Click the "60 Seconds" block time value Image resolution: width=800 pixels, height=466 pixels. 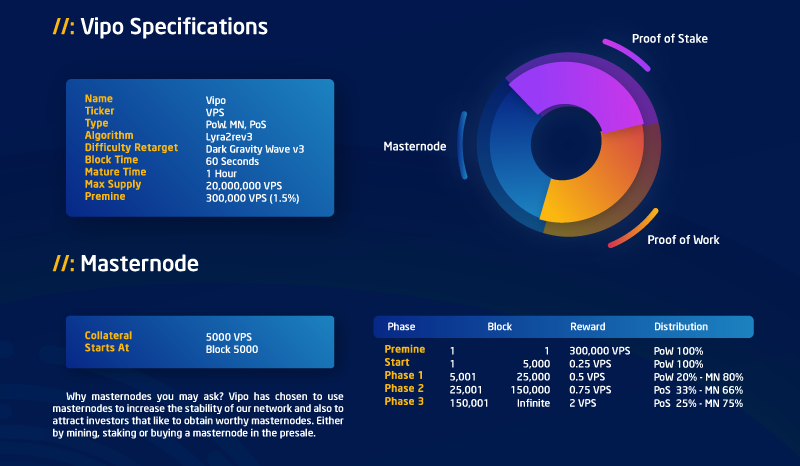(232, 161)
